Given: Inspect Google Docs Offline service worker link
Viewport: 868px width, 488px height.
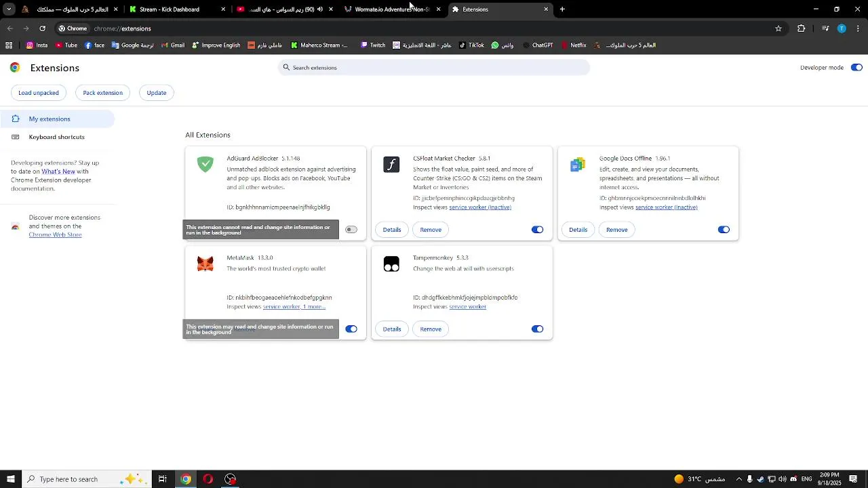Looking at the screenshot, I should [x=667, y=207].
